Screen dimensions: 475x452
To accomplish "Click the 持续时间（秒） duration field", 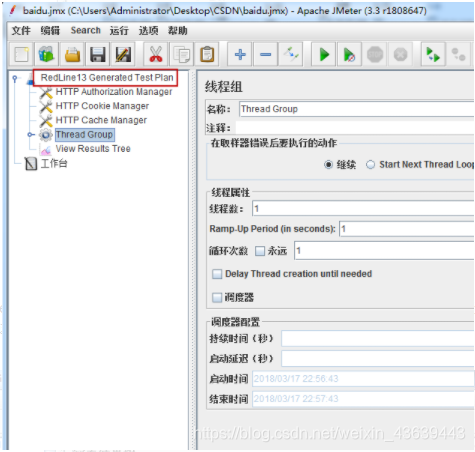I will (x=377, y=339).
